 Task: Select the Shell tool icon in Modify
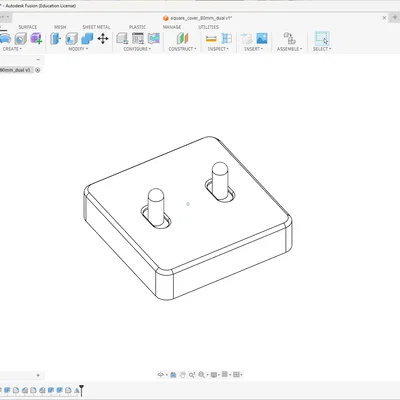coord(71,39)
